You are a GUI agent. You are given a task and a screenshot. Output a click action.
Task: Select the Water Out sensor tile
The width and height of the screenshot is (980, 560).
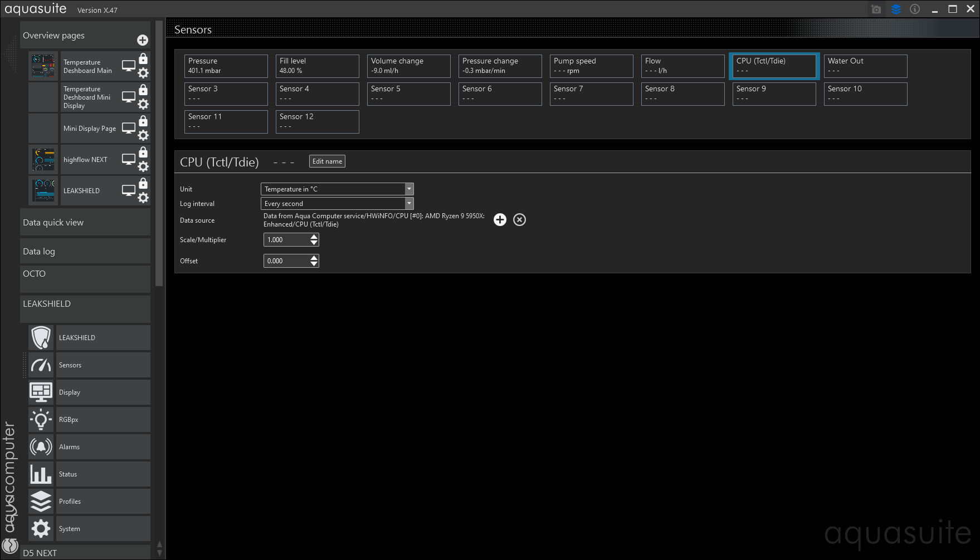point(865,66)
